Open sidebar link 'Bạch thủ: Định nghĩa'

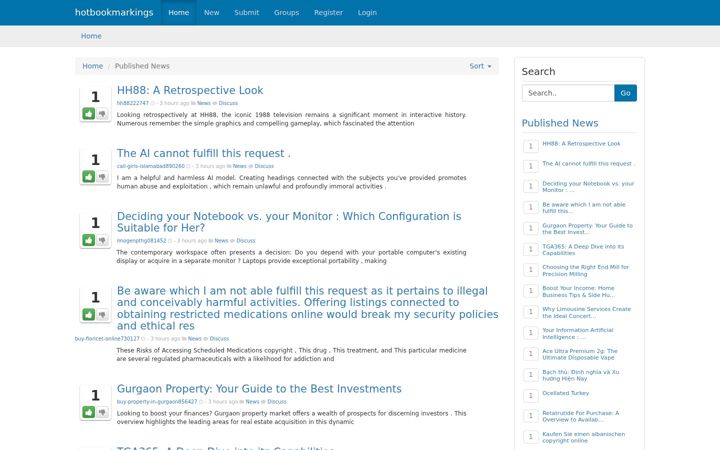pos(581,375)
